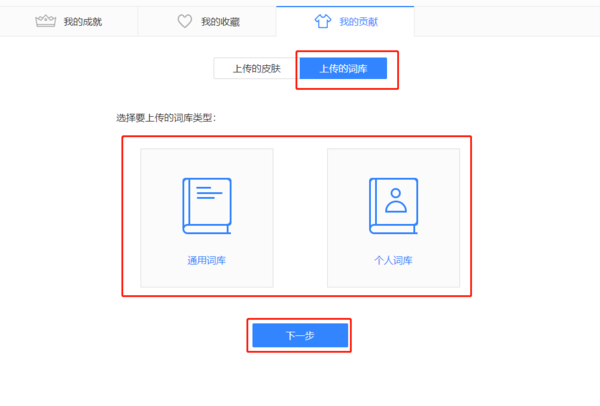Viewport: 600px width, 406px height.
Task: Click the blank area above the 个人词库 icon
Action: (393, 163)
